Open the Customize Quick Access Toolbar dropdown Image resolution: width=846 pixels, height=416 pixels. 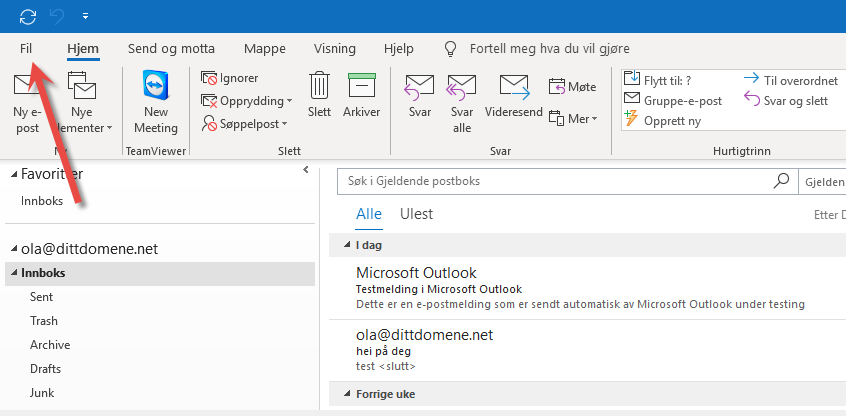point(85,17)
